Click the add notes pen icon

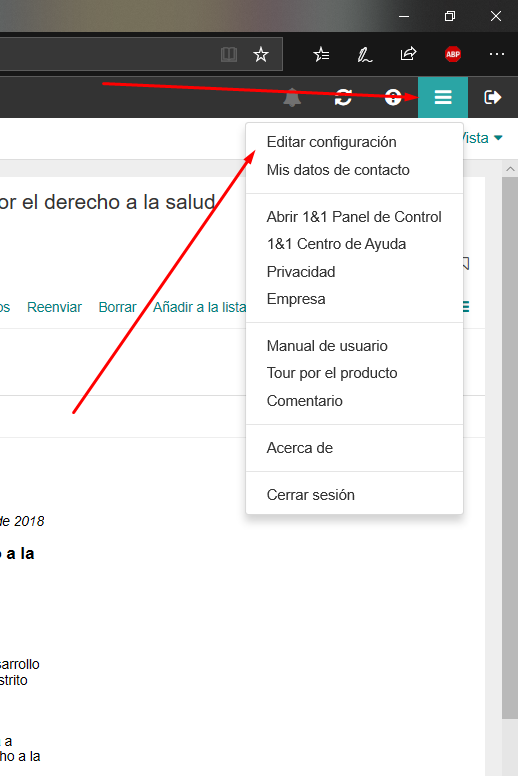(x=365, y=54)
